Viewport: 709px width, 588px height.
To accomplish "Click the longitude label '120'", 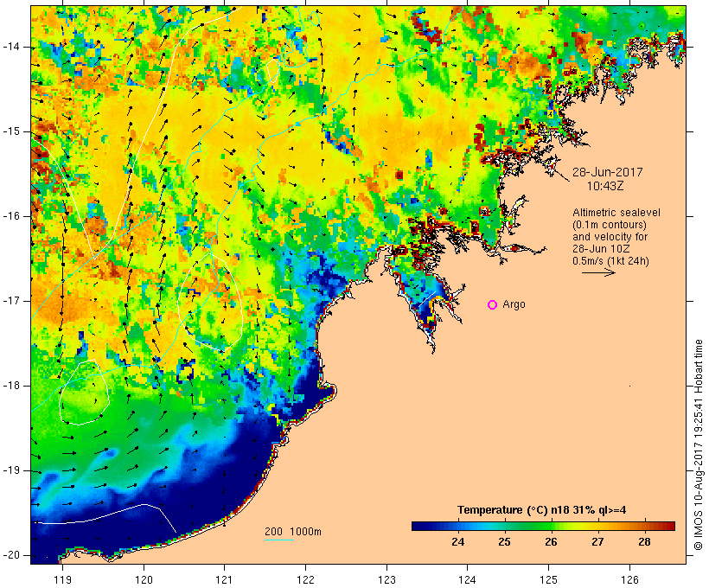I will tap(144, 579).
